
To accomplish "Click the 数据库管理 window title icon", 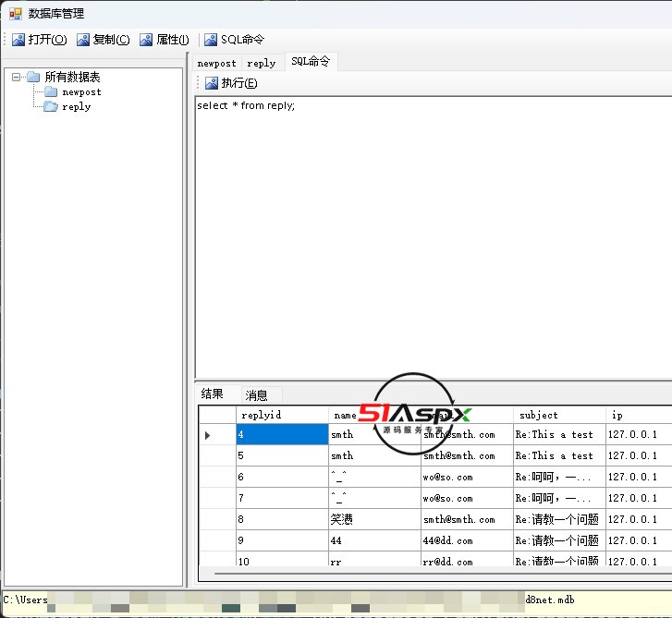I will pyautogui.click(x=16, y=14).
